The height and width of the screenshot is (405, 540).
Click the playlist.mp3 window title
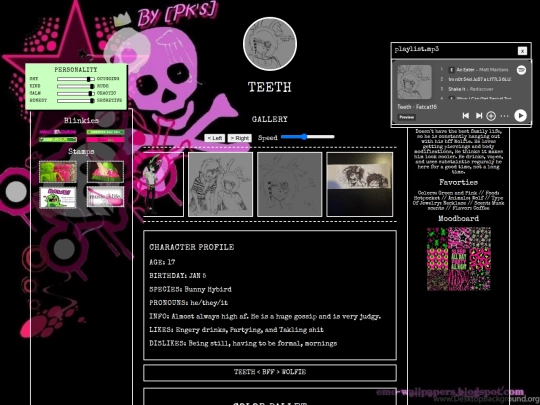pos(417,49)
